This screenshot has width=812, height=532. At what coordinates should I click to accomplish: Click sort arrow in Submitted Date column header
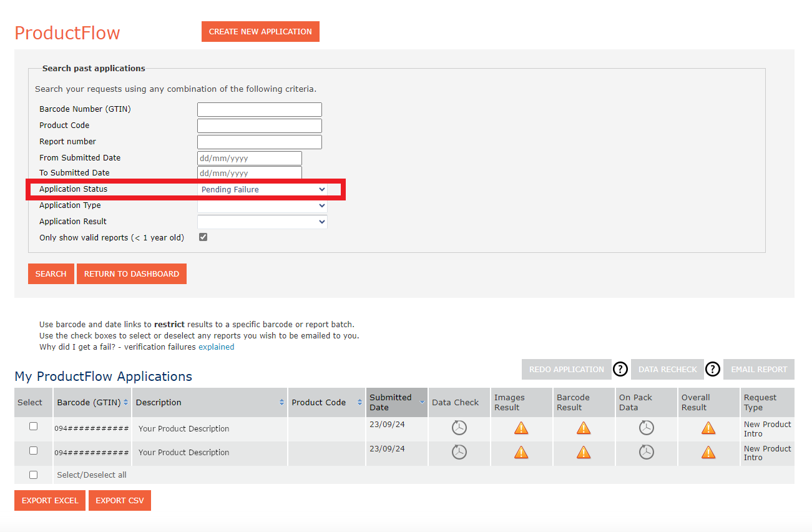423,403
